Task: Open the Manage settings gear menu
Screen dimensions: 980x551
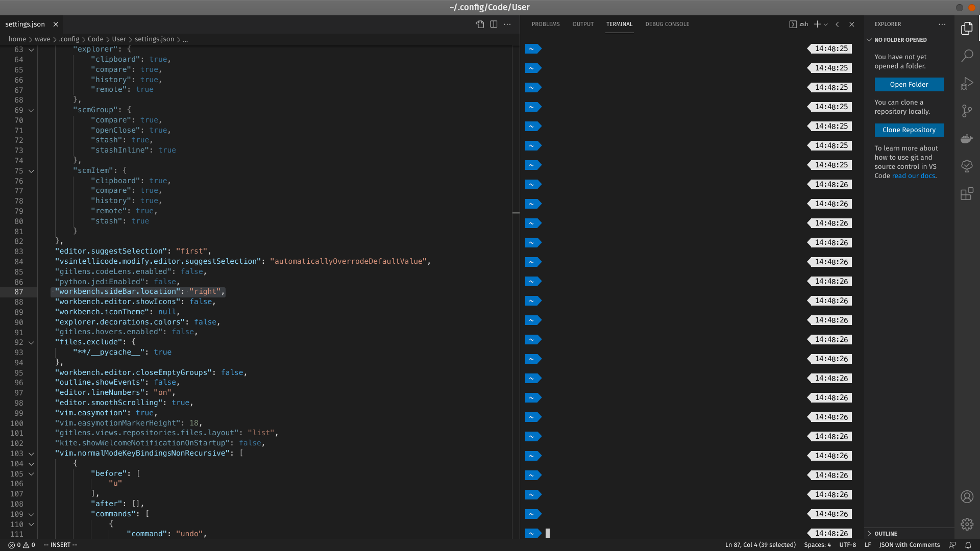Action: coord(967,524)
